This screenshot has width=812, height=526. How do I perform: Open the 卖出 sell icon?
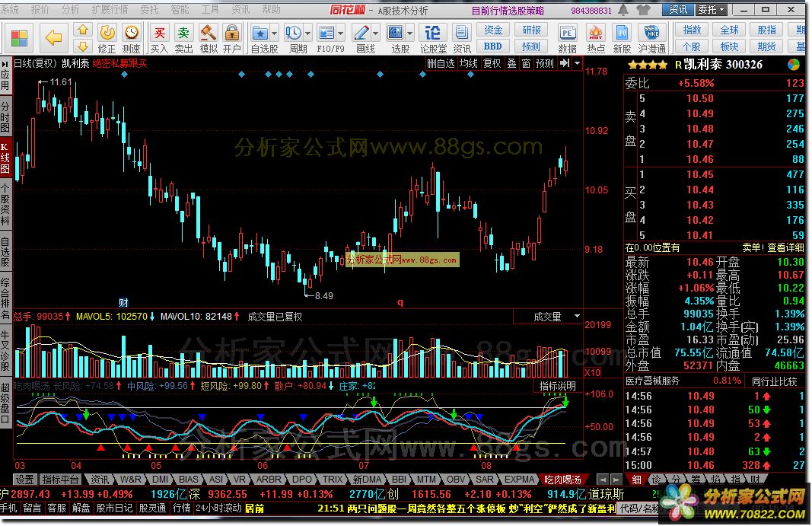point(183,39)
